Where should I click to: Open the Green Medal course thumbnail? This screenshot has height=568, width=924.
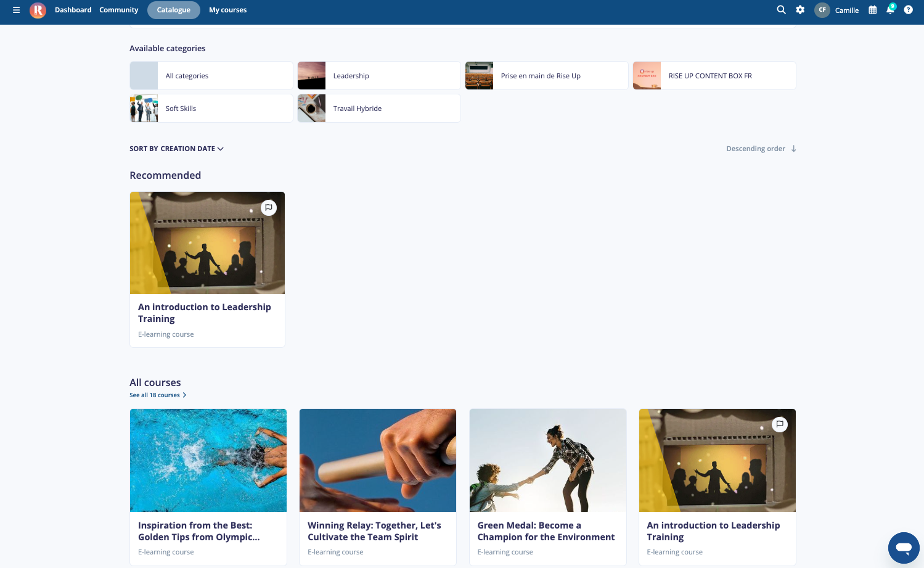pyautogui.click(x=548, y=460)
